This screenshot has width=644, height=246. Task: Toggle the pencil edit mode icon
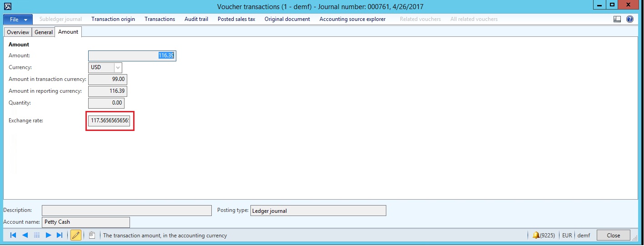[76, 235]
